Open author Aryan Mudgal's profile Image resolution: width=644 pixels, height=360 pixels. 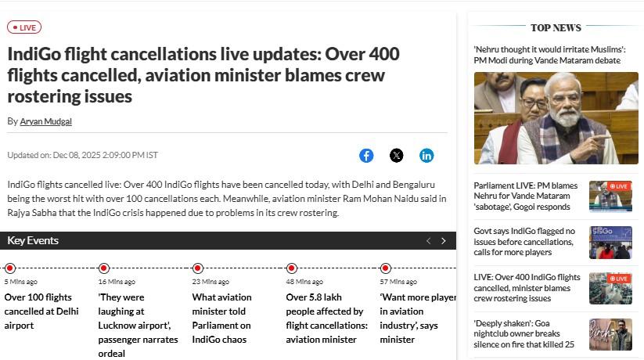tap(45, 121)
